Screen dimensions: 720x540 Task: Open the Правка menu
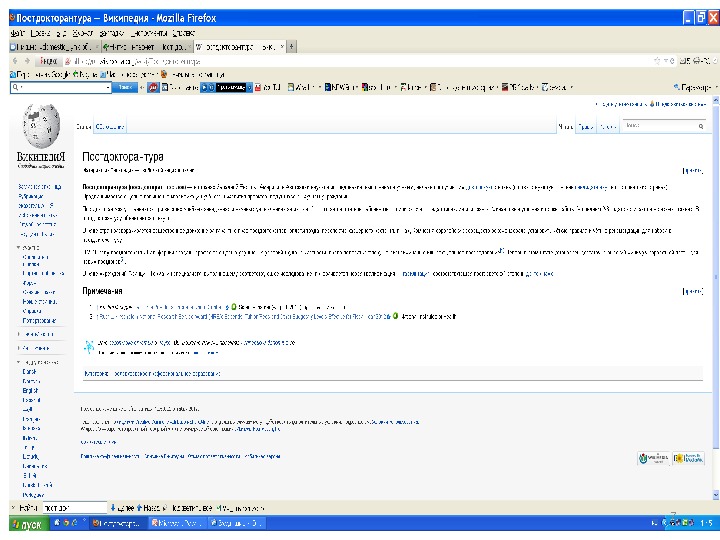[x=40, y=33]
